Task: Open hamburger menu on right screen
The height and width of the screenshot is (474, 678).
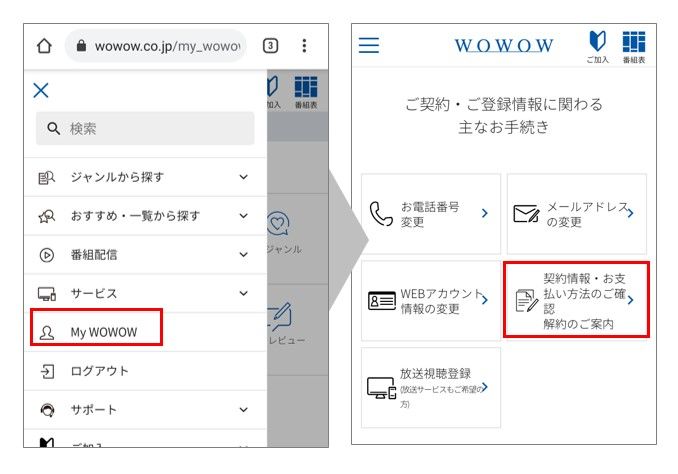Action: coord(369,45)
